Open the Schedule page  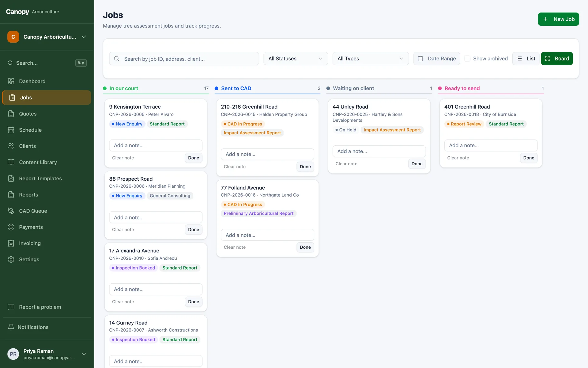coord(47,130)
